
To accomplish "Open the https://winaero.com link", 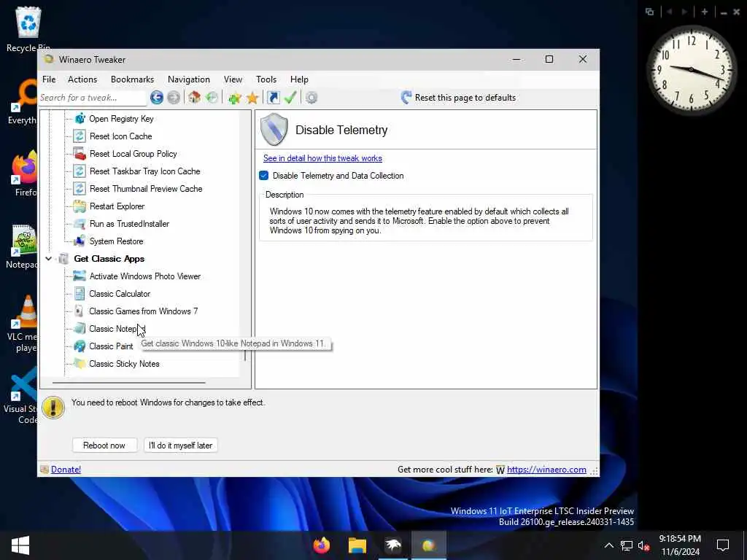I will (x=546, y=470).
